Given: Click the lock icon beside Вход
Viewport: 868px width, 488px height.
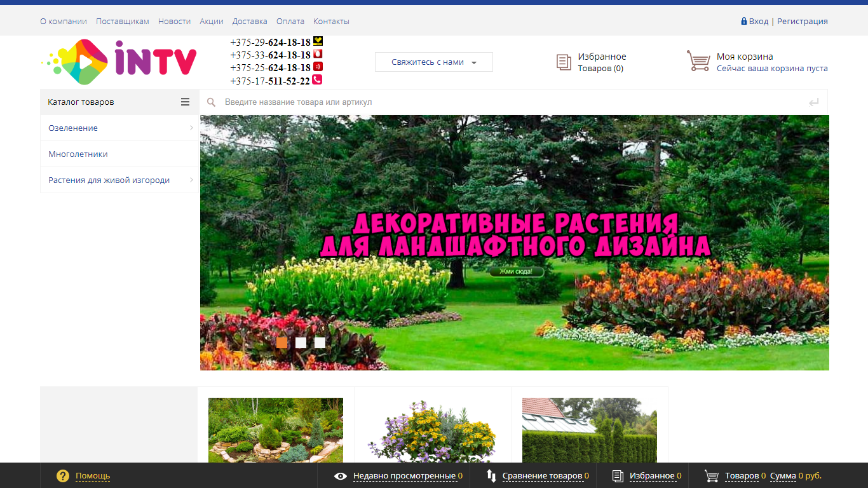Looking at the screenshot, I should 743,21.
